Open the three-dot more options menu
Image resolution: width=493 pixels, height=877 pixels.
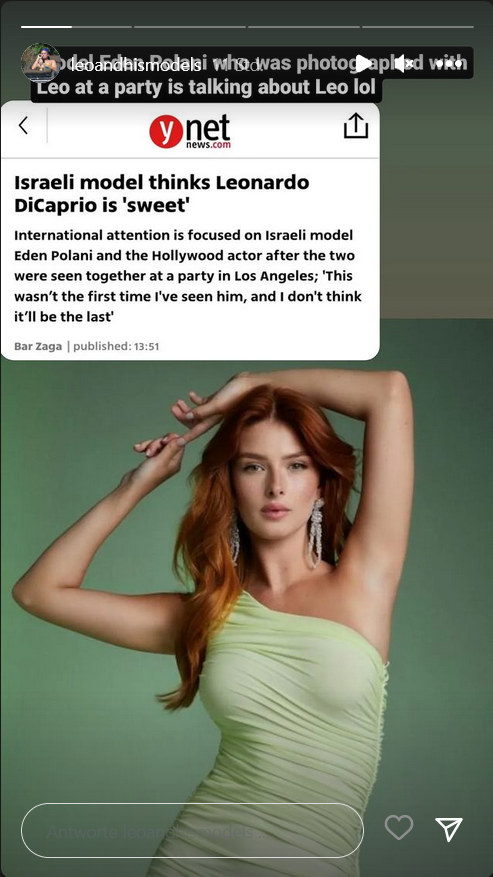[450, 64]
